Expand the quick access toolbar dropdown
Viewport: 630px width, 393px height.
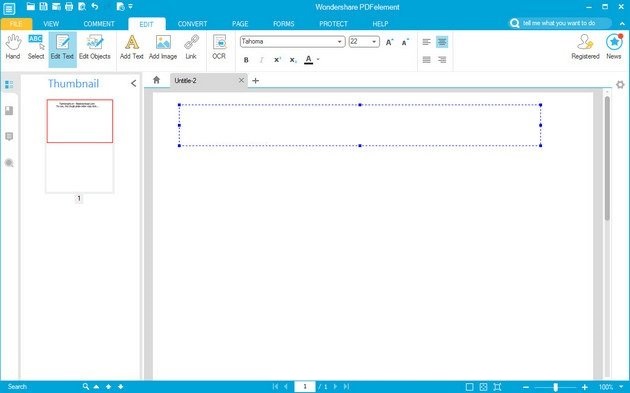click(130, 6)
